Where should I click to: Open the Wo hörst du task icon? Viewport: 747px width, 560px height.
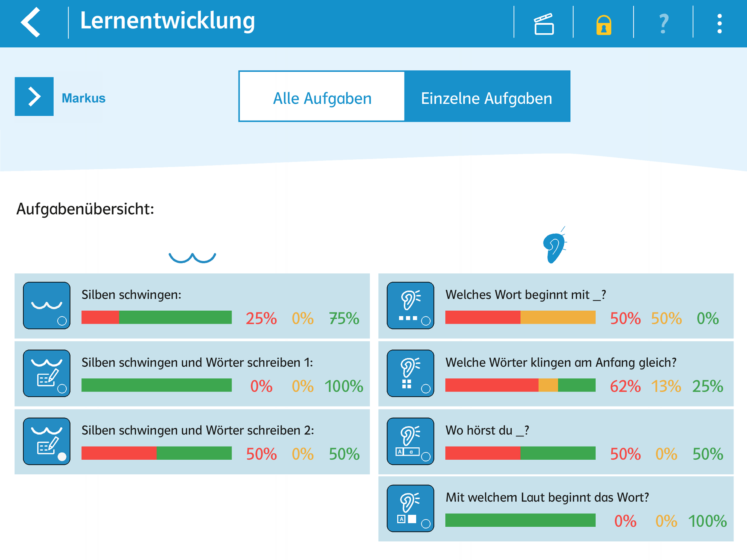(x=410, y=441)
